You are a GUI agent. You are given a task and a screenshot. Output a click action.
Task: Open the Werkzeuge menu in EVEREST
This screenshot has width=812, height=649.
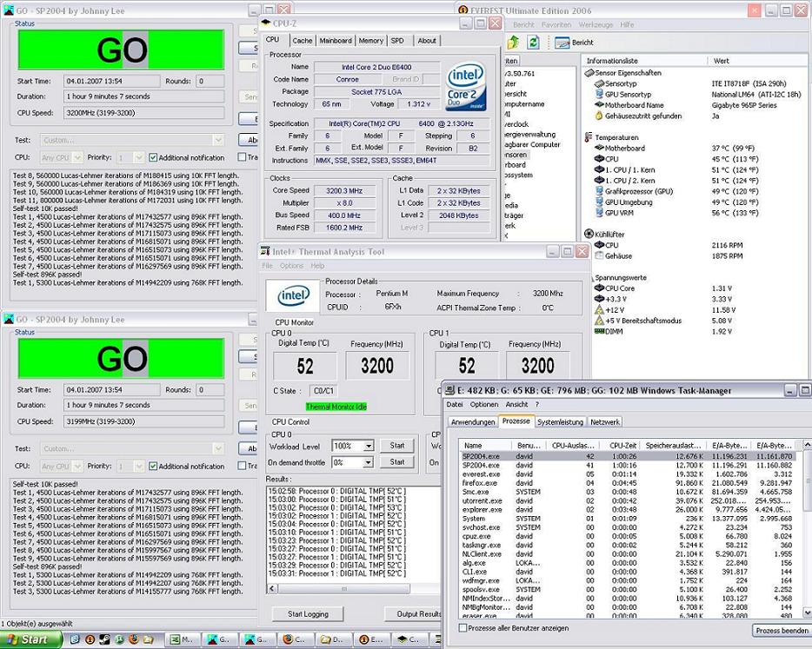(596, 24)
